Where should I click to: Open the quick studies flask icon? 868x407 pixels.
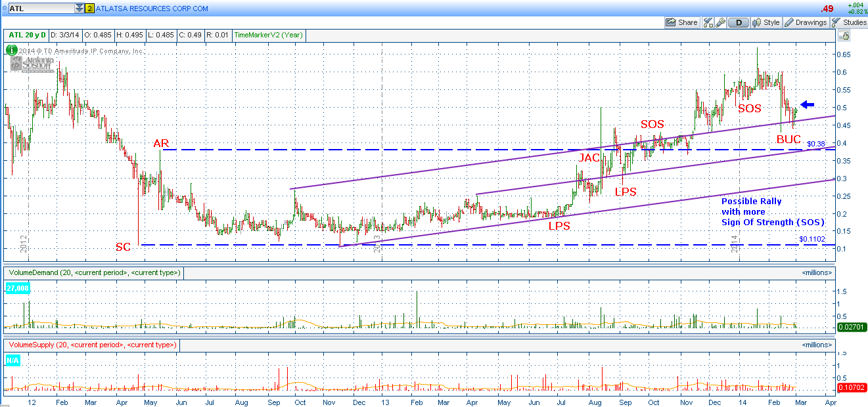[708, 22]
